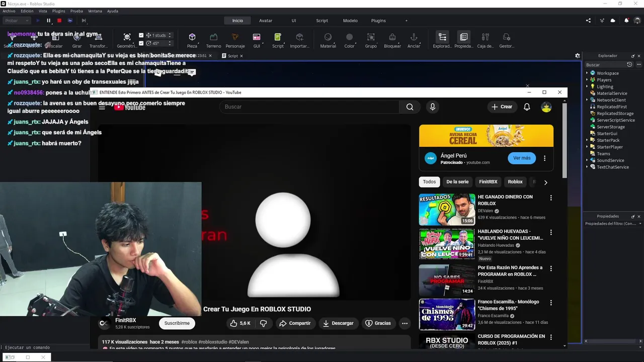Image resolution: width=644 pixels, height=362 pixels.
Task: Click the Descargar download button
Action: pyautogui.click(x=339, y=323)
